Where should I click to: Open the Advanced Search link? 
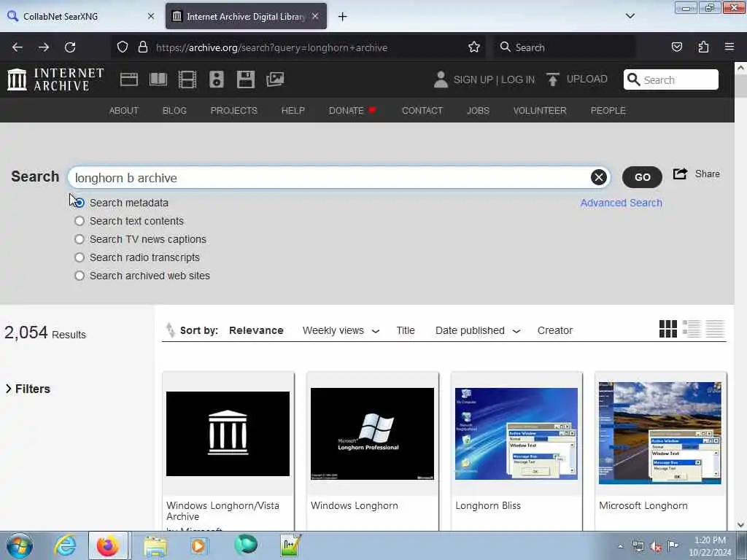coord(622,203)
